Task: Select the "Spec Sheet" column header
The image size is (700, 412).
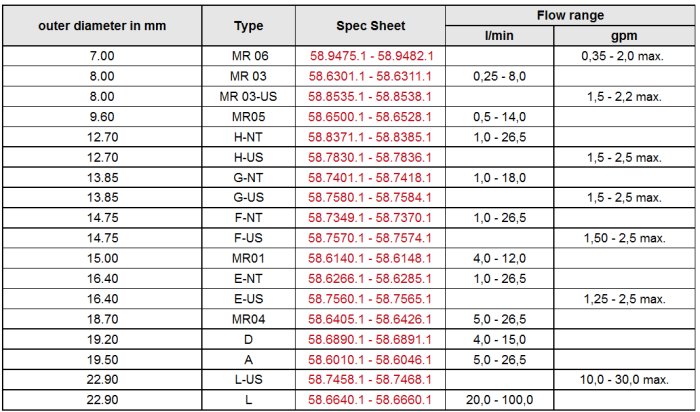Action: point(370,25)
